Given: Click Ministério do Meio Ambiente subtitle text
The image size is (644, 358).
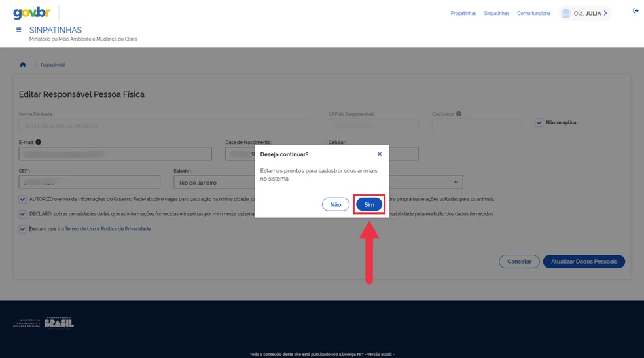Looking at the screenshot, I should (83, 39).
